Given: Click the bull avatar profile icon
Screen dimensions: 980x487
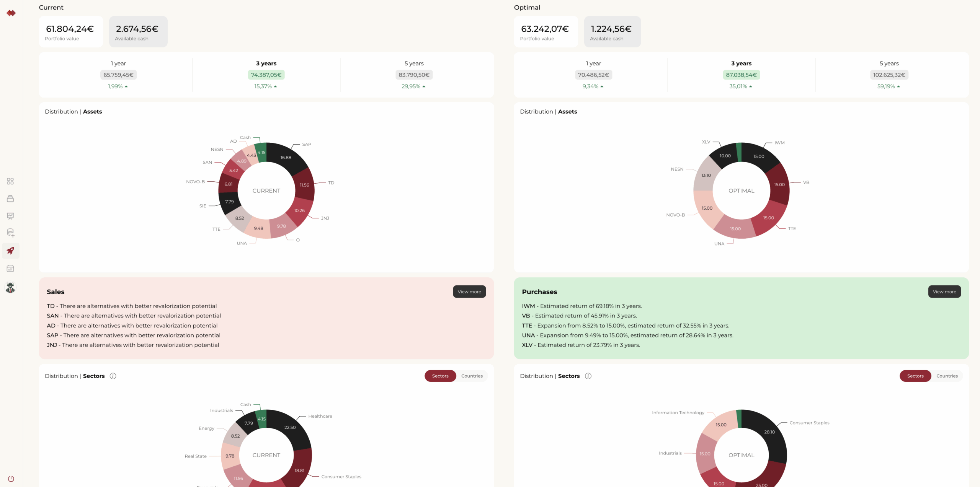Looking at the screenshot, I should click(x=10, y=287).
